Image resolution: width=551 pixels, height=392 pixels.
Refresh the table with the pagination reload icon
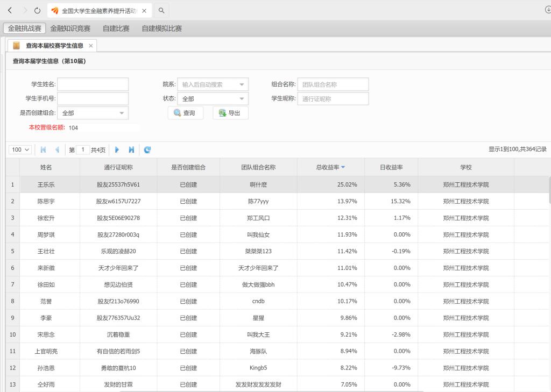tap(147, 149)
